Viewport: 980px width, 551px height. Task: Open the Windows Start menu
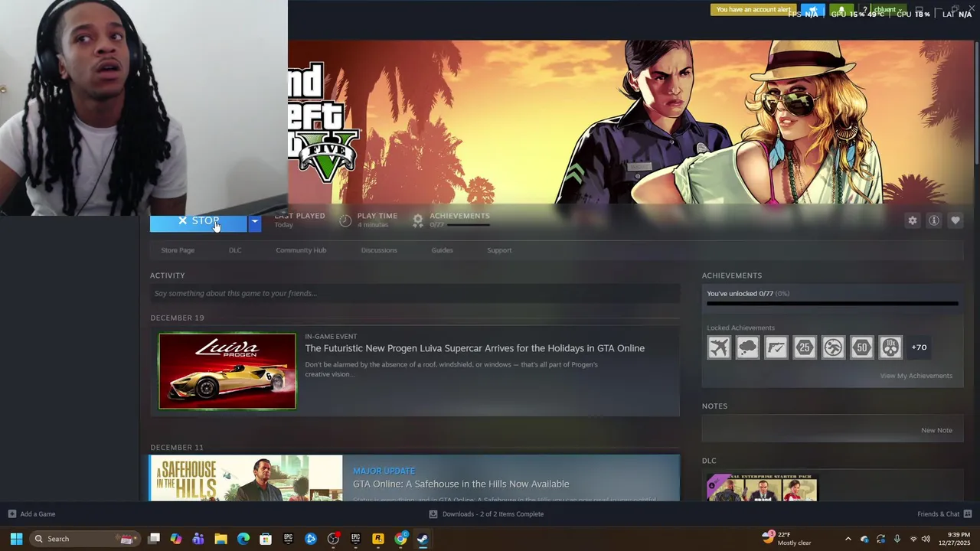16,539
